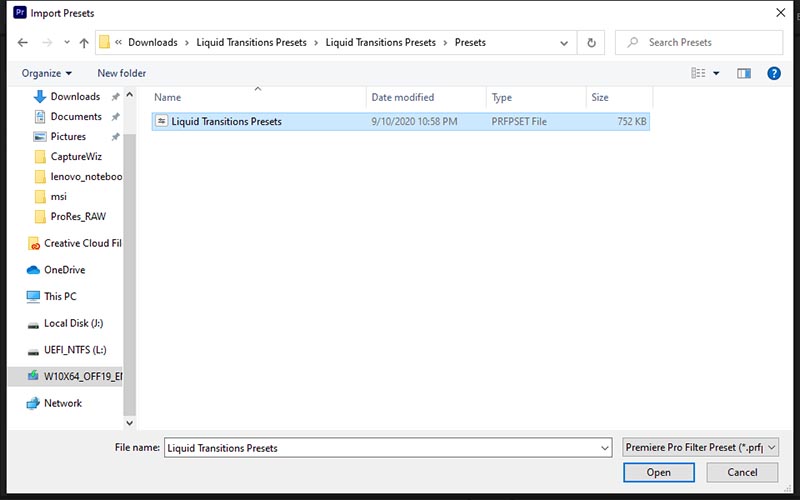The image size is (800, 500).
Task: Select first Liquid Transitions Presets breadcrumb
Action: 252,42
